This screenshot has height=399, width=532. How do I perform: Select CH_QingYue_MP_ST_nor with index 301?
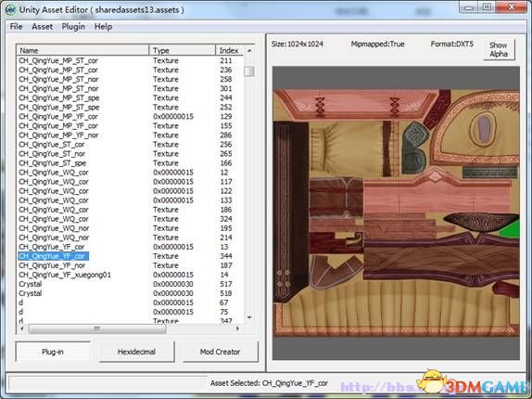click(x=130, y=89)
